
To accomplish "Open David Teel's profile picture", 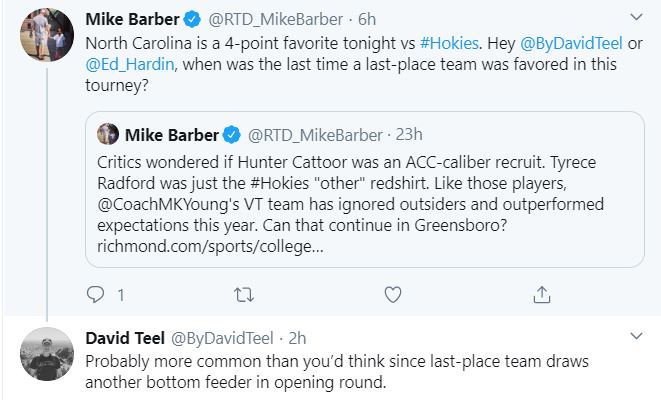I will [43, 352].
